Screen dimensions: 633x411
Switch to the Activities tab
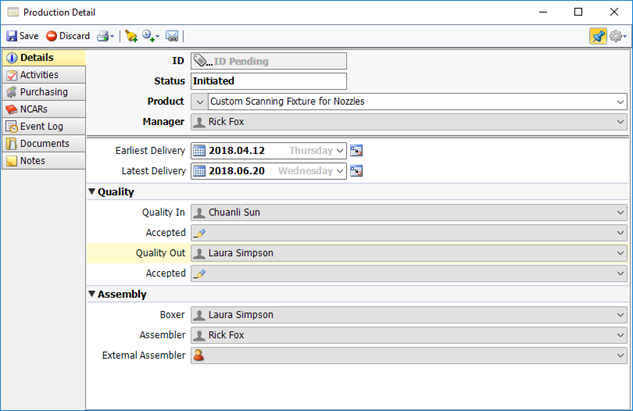pyautogui.click(x=44, y=75)
